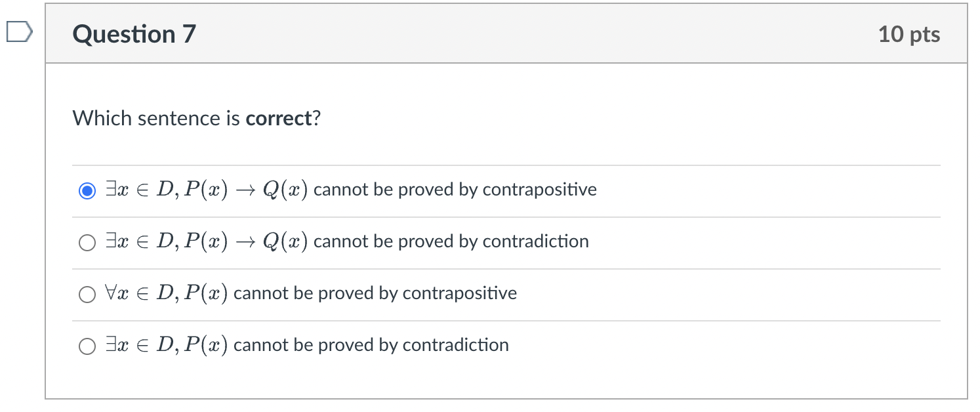Click "cannot be proved by contradiction" text in fourth answer
The width and height of the screenshot is (980, 412).
click(371, 345)
